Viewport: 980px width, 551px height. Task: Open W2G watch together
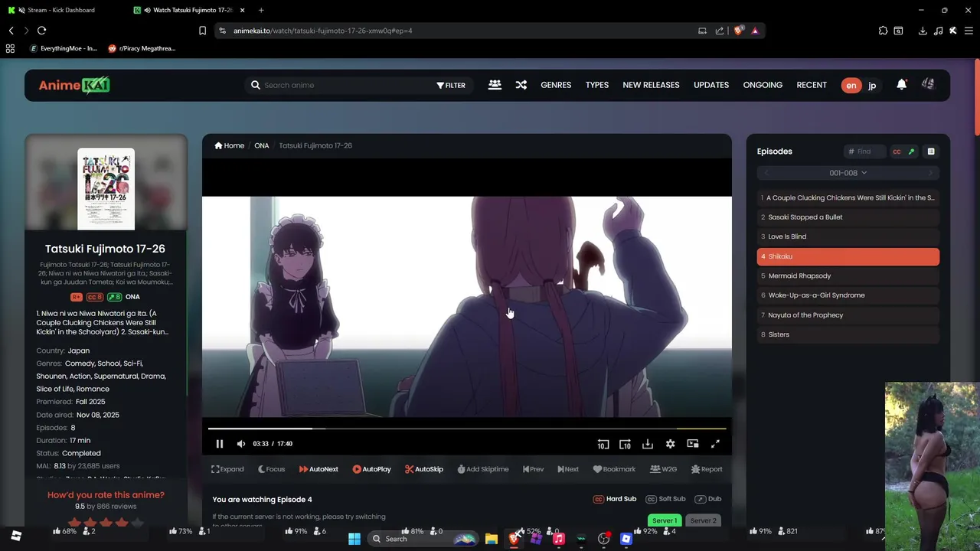coord(664,469)
